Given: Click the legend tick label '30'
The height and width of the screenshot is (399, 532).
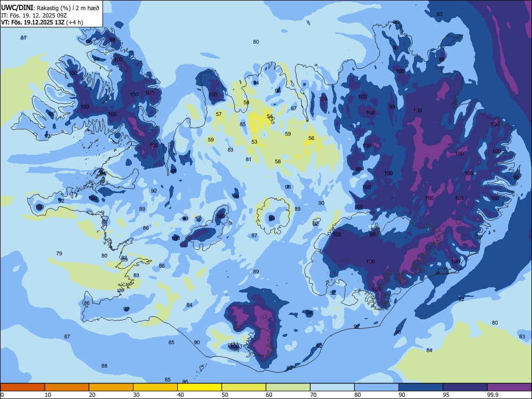Looking at the screenshot, I should [136, 395].
